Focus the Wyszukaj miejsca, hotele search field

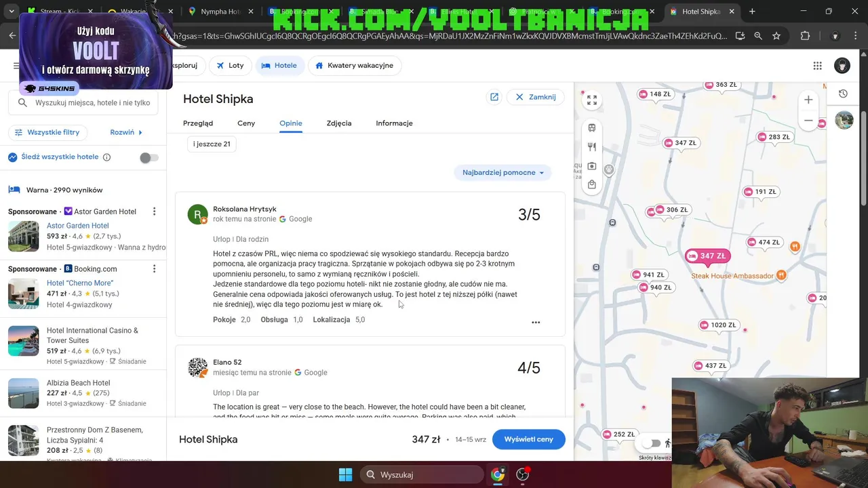coord(83,103)
